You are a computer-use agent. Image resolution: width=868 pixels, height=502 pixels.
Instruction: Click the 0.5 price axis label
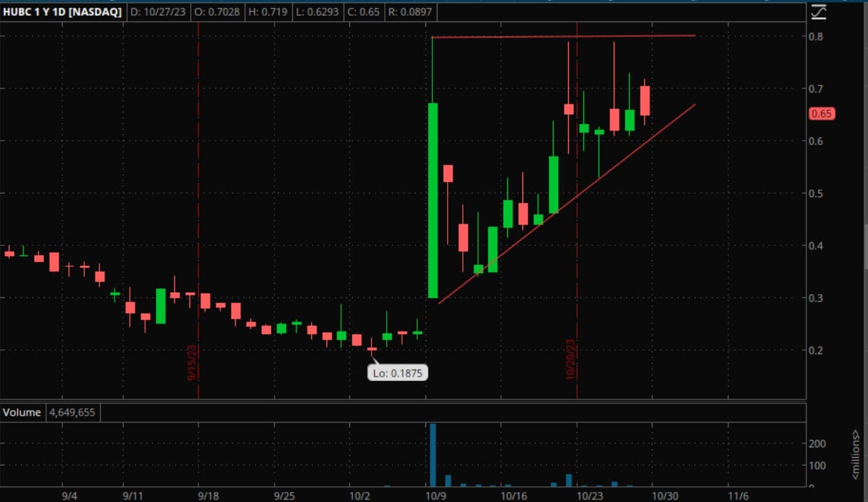pyautogui.click(x=817, y=193)
